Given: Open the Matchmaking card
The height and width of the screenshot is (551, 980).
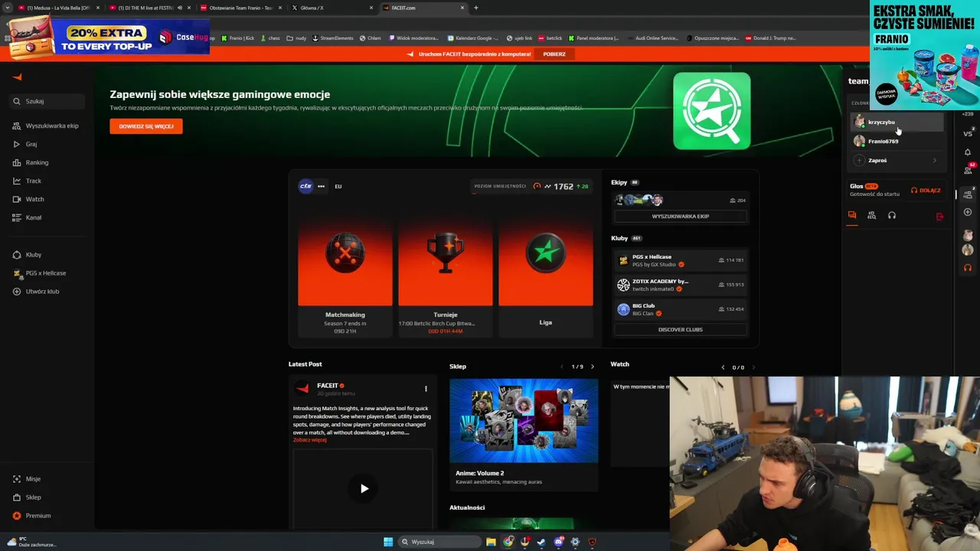Looking at the screenshot, I should tap(345, 269).
